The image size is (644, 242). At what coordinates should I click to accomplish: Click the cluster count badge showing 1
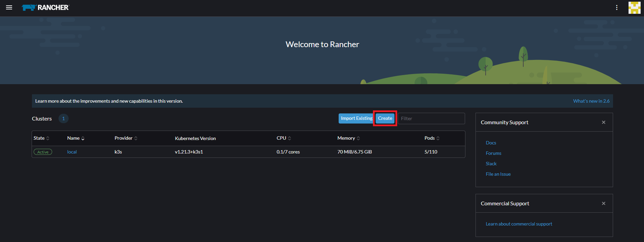64,118
